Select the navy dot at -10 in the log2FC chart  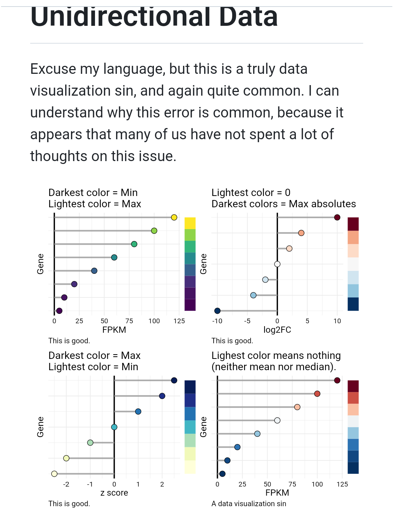[x=217, y=311]
